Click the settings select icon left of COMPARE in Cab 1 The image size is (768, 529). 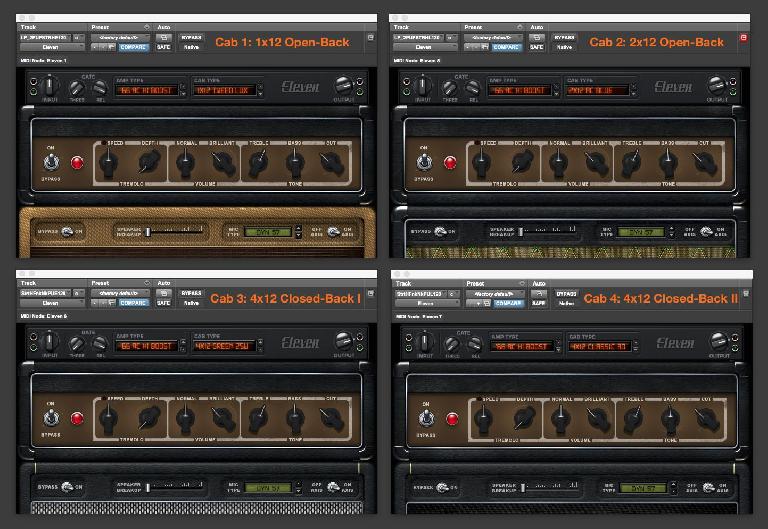tap(111, 47)
